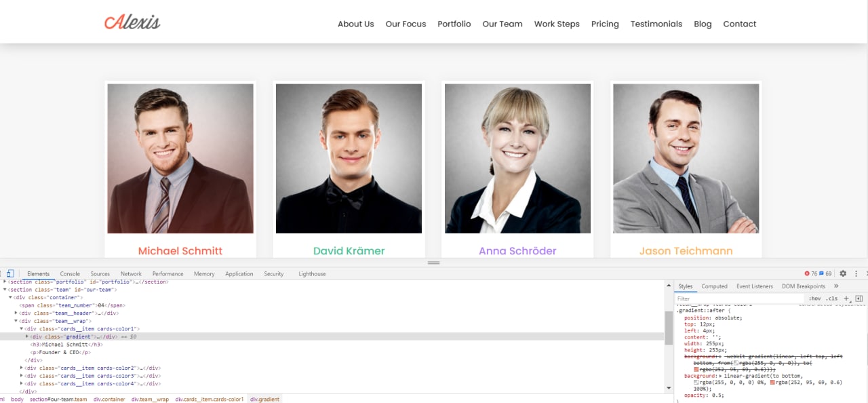
Task: Go to About Us page link
Action: coord(356,24)
